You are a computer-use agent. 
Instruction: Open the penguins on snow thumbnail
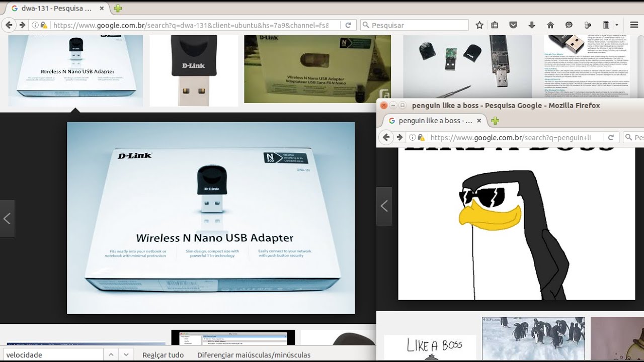533,338
